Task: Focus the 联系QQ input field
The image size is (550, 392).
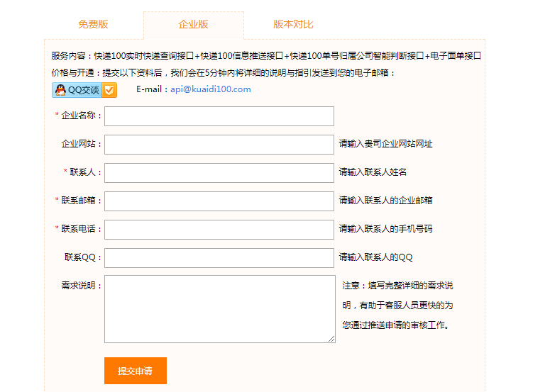Action: click(x=219, y=258)
